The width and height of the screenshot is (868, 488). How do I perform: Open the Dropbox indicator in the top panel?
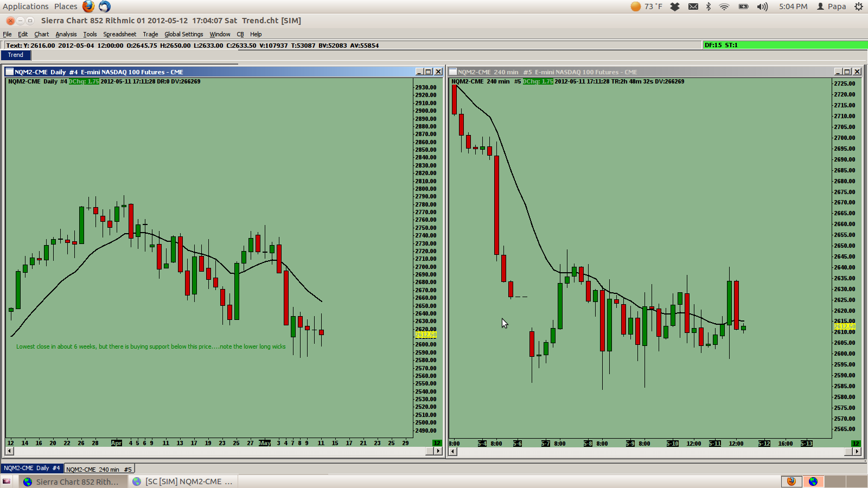point(675,7)
